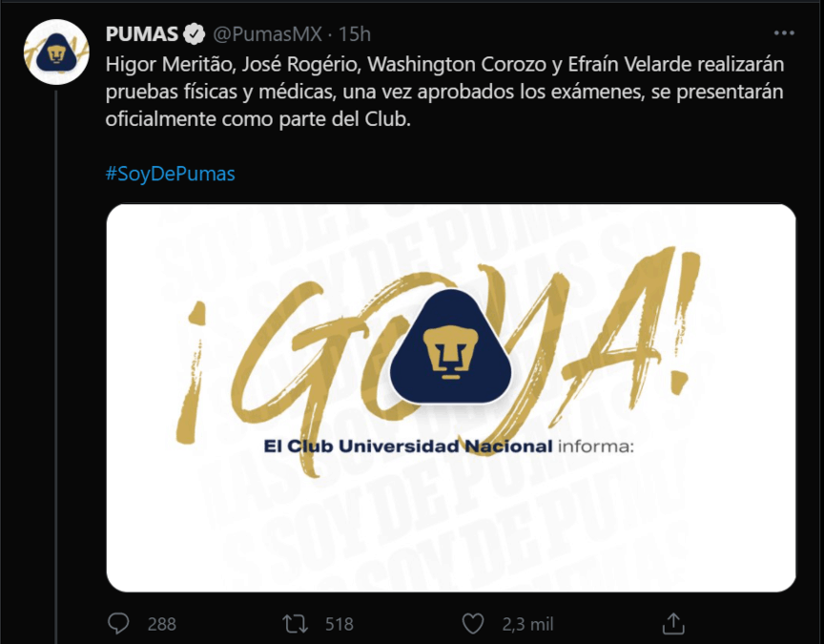Open the ¡GOYA! image attachment
Image resolution: width=824 pixels, height=644 pixels.
point(451,398)
